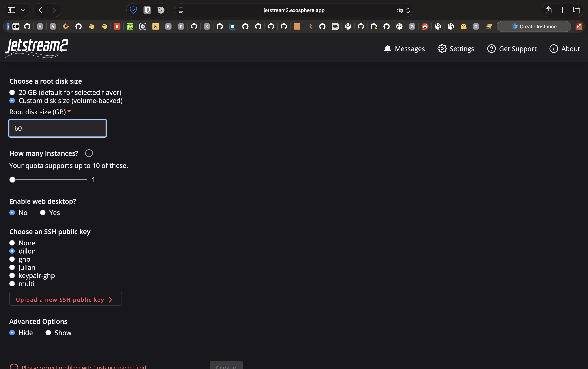
Task: Open the Bitwarden shield extension icon
Action: tap(147, 10)
